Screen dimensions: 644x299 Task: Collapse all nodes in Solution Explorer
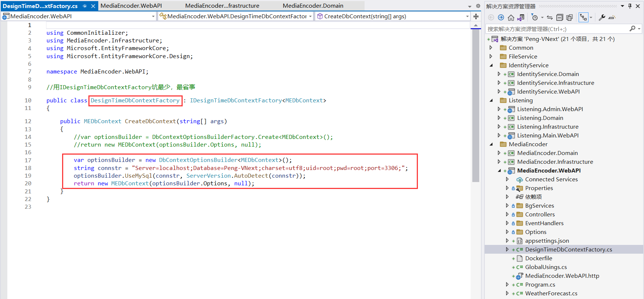point(560,17)
